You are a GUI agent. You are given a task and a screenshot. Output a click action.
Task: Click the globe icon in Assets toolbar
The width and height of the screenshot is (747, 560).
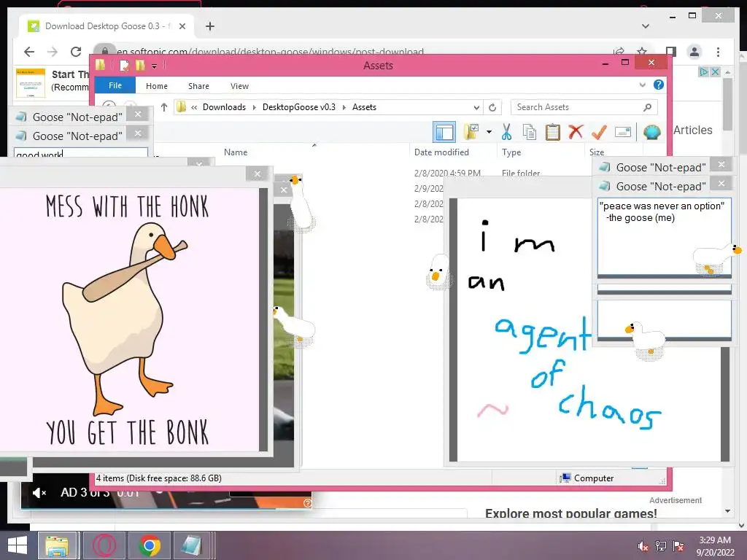[651, 132]
